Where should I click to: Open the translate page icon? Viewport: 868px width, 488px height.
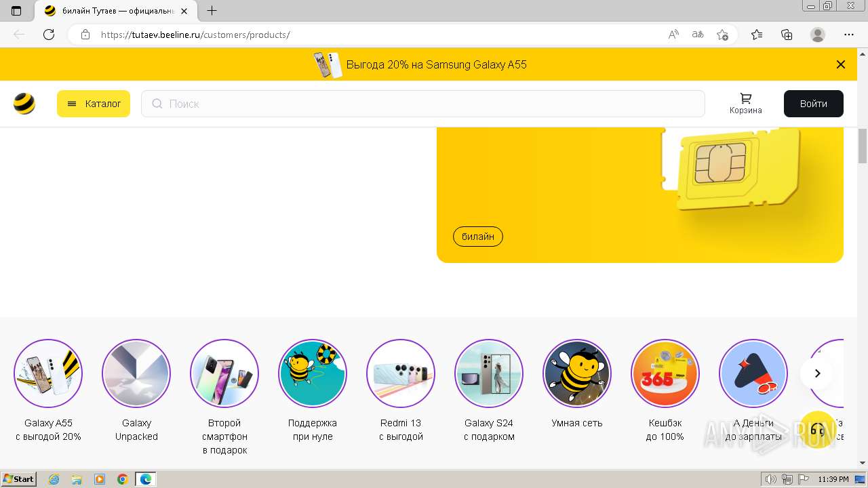[698, 35]
